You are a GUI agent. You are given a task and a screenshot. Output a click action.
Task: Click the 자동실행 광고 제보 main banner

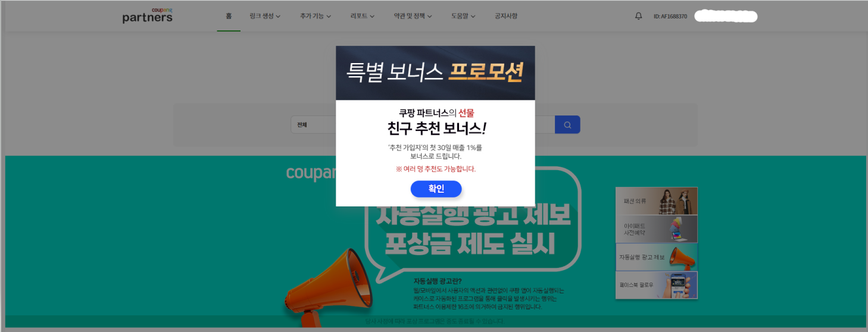435,241
